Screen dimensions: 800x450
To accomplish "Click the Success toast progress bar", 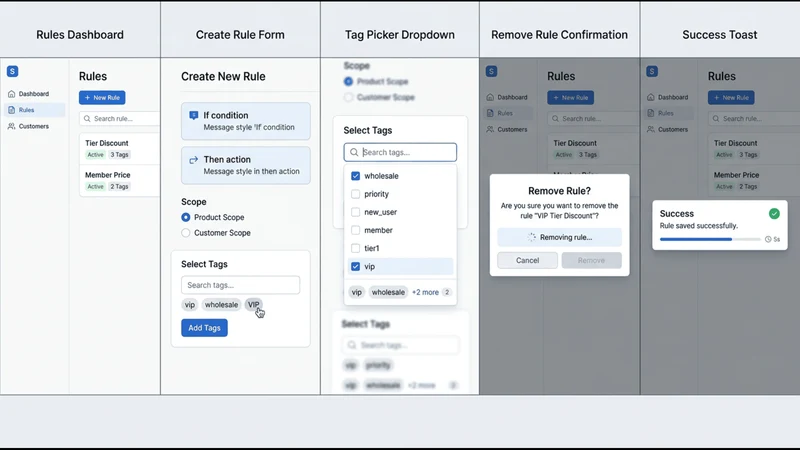I will [x=710, y=239].
